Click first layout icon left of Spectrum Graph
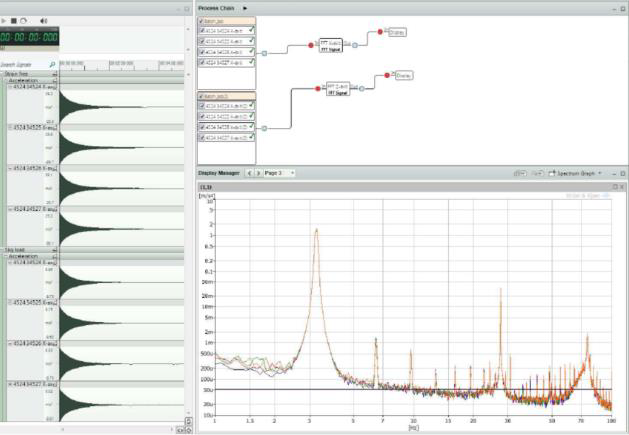This screenshot has height=435, width=629. (x=520, y=173)
